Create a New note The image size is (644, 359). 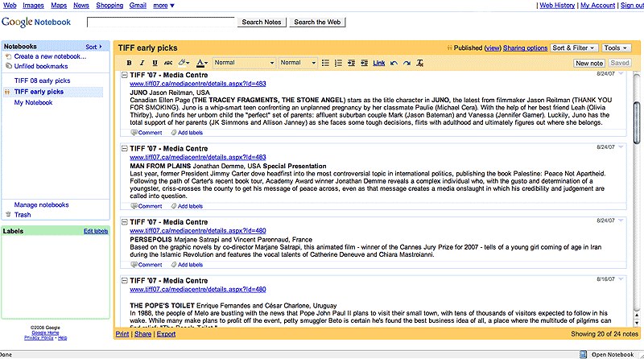[x=589, y=64]
